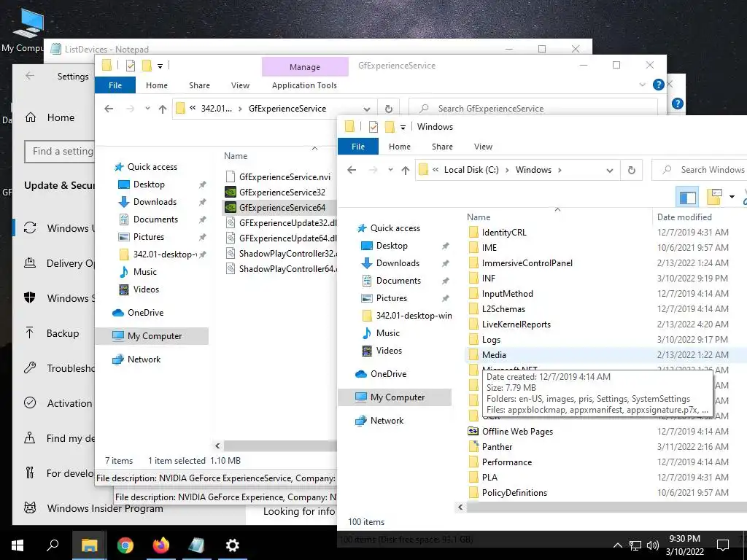Open OneDrive in Windows window sidebar

[x=388, y=374]
